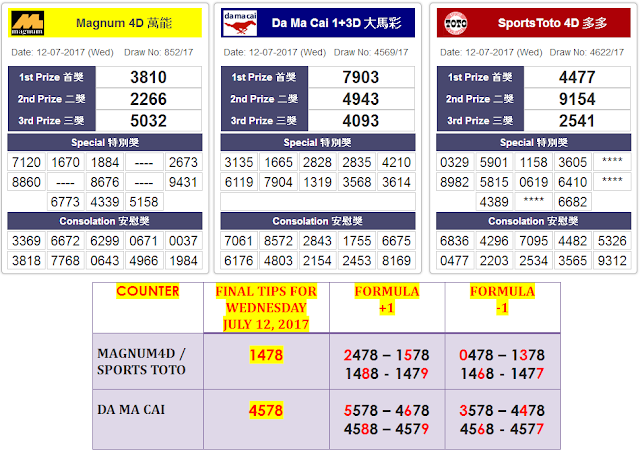
Task: Select Magnum consolation number 3369
Action: (x=26, y=241)
